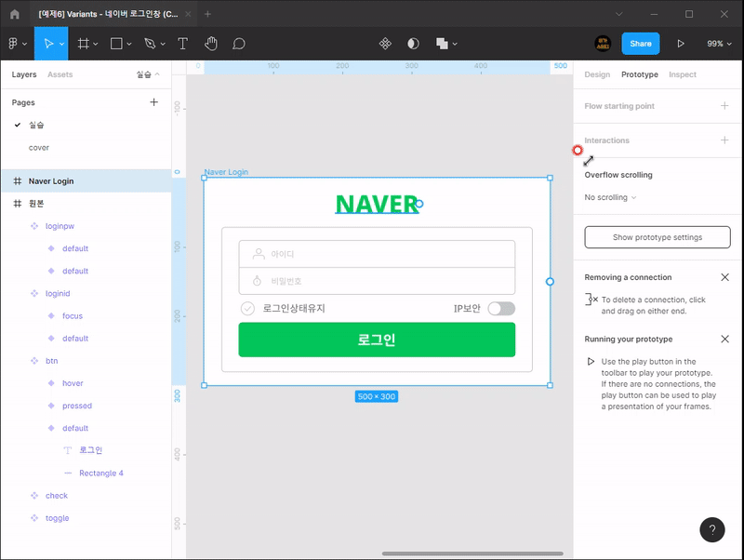Click the 비밀번호 input field

pyautogui.click(x=377, y=281)
